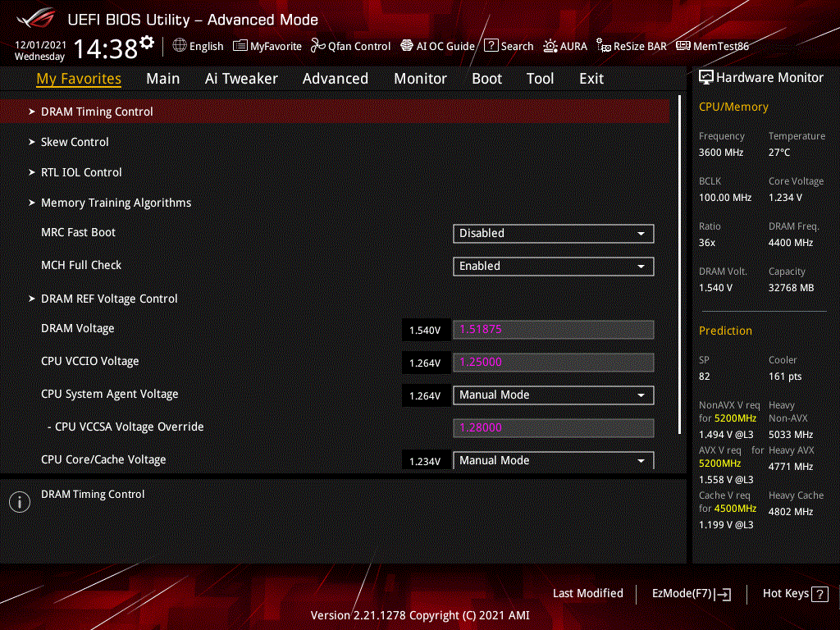840x630 pixels.
Task: Click the 32768 MB capacity value
Action: tap(792, 288)
